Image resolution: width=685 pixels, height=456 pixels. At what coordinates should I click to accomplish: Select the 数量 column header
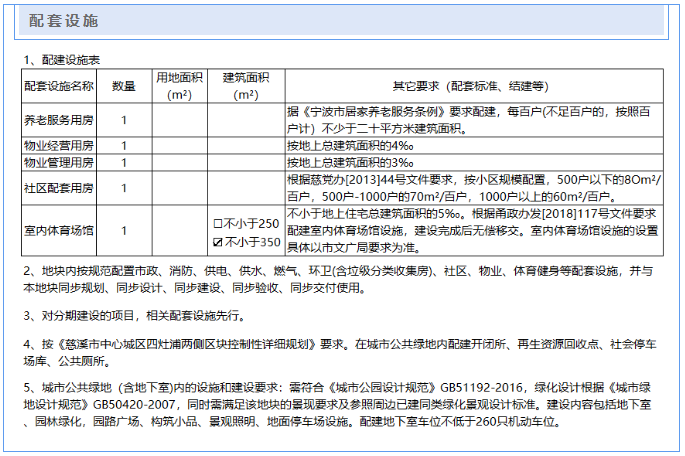pos(124,86)
